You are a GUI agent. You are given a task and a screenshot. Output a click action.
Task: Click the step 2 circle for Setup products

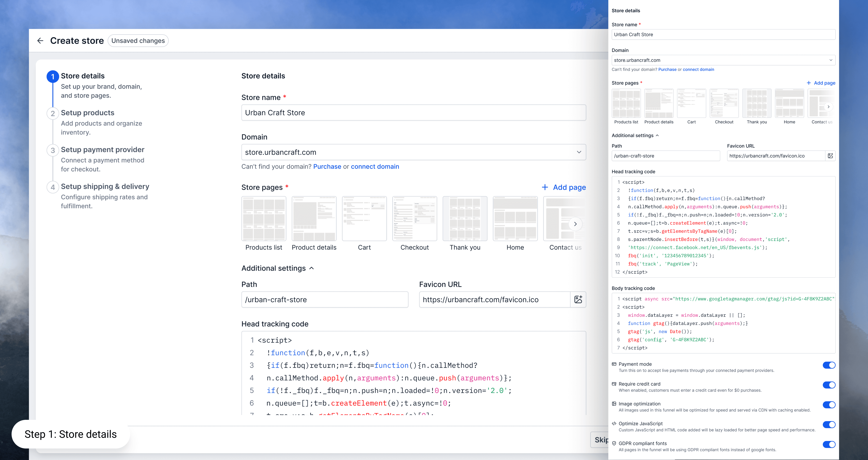pyautogui.click(x=53, y=114)
